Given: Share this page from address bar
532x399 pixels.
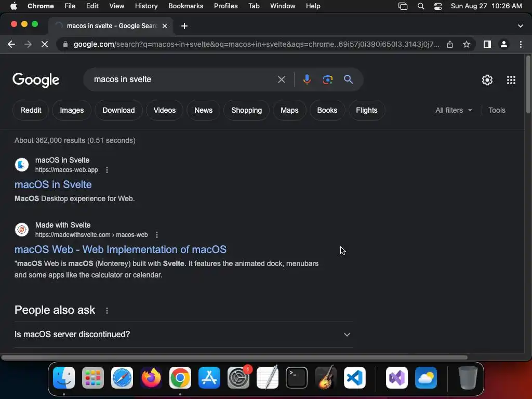Looking at the screenshot, I should tap(450, 44).
